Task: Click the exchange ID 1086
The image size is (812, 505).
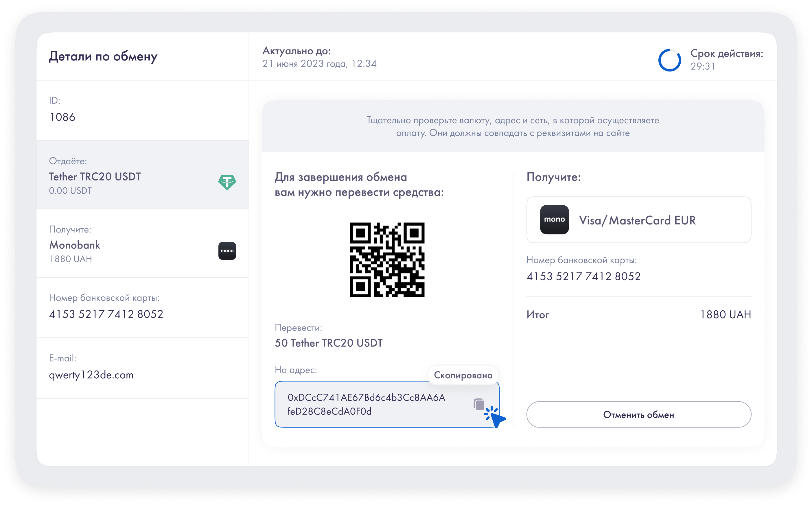Action: [x=62, y=117]
